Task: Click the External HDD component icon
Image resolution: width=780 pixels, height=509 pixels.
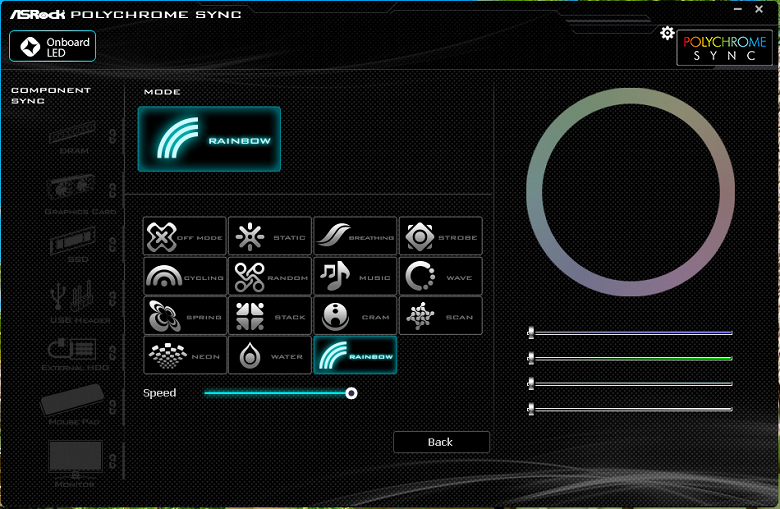Action: (72, 349)
